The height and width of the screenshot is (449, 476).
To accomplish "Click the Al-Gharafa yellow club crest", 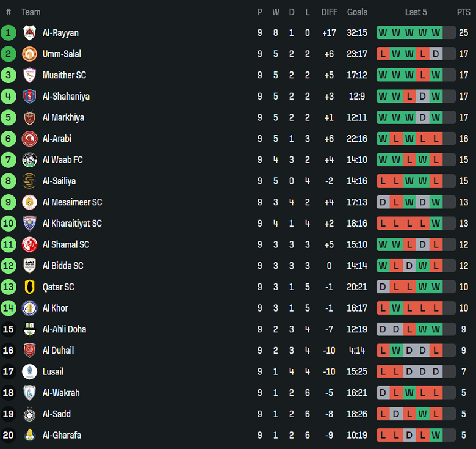I will click(x=29, y=436).
